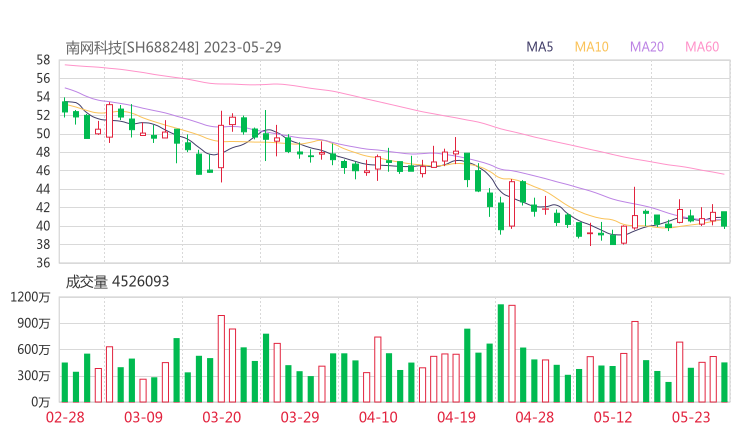Image resolution: width=740 pixels, height=440 pixels.
Task: Click price axis value 36
Action: pos(43,263)
